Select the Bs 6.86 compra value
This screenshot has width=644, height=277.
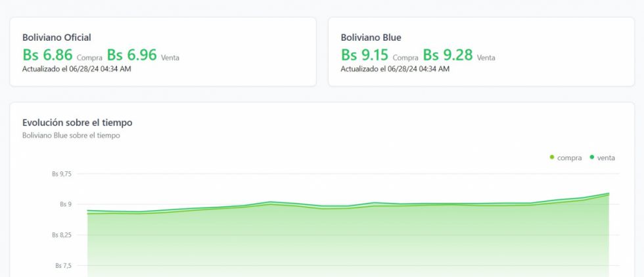(x=47, y=54)
